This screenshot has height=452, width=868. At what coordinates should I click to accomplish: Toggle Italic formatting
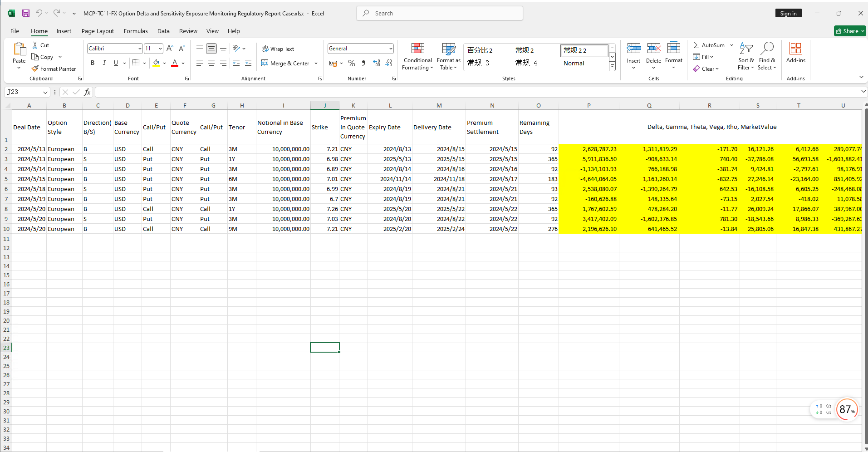pos(104,63)
